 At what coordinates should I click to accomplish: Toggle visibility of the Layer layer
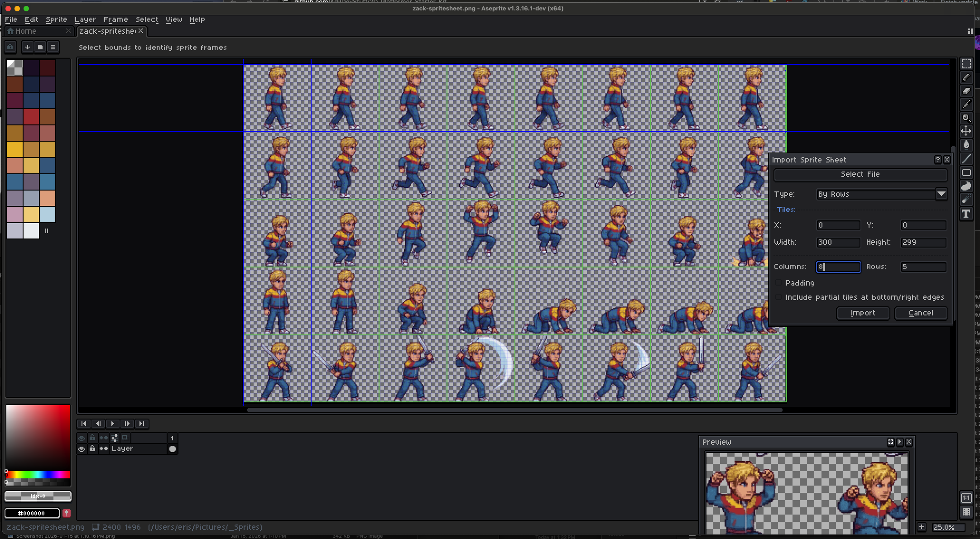coord(82,448)
